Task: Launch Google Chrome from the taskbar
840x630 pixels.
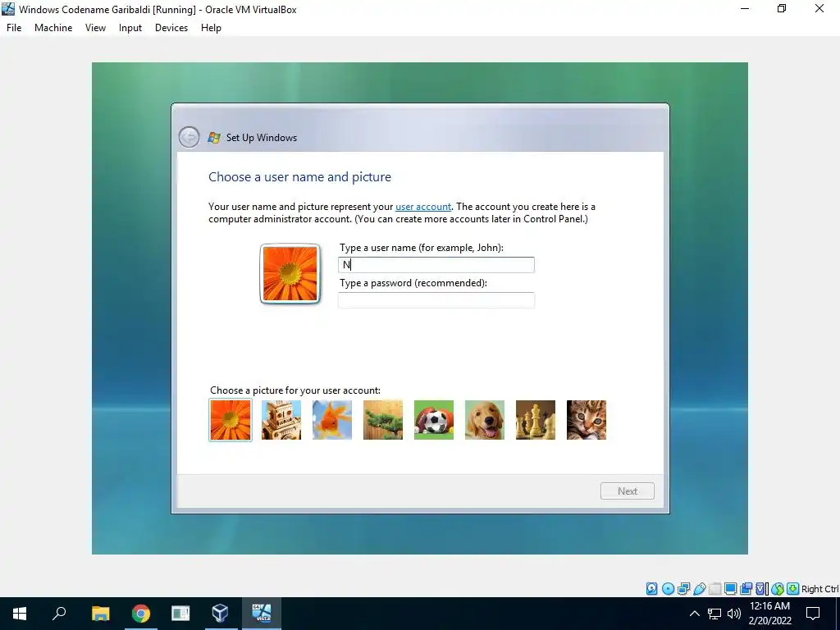Action: 140,614
